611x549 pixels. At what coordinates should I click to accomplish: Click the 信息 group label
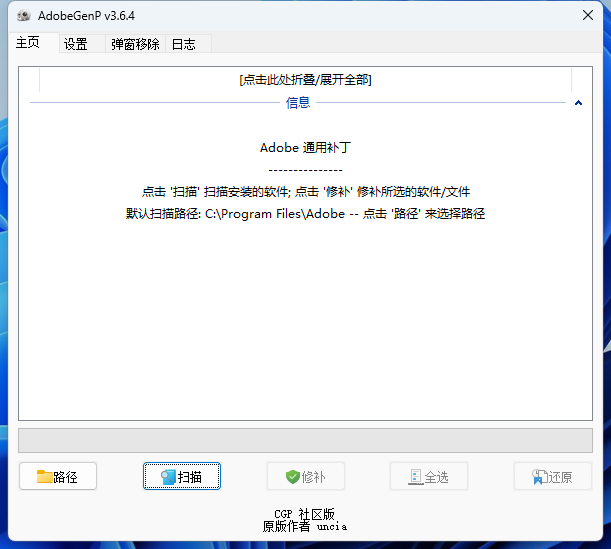coord(298,103)
